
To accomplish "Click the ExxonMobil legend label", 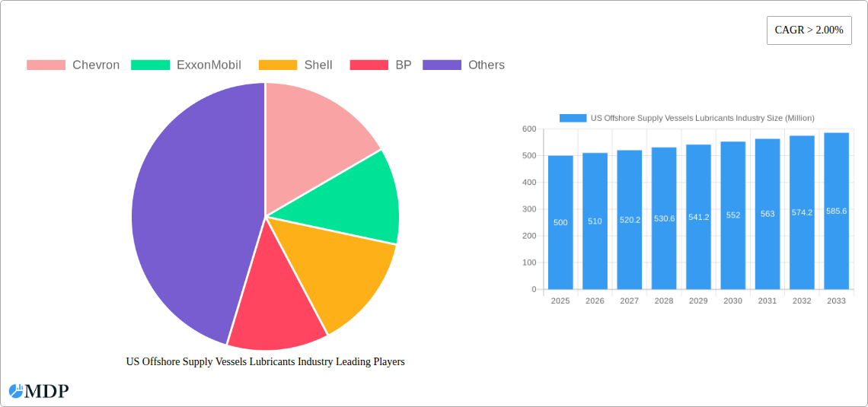I will click(209, 65).
